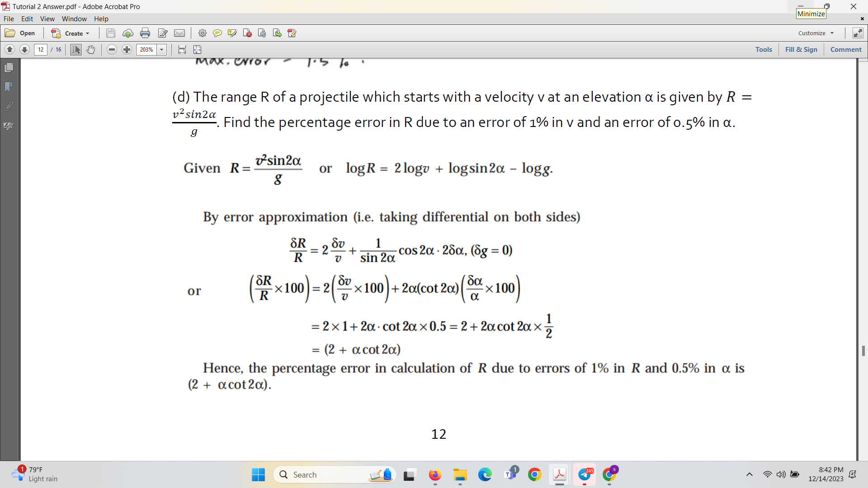868x488 pixels.
Task: Click the page number input field
Action: 41,50
